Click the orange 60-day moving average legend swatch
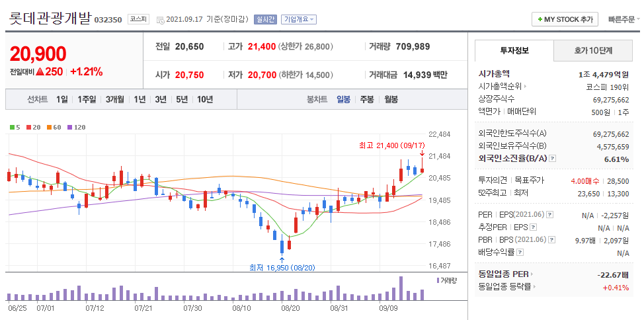 (50, 128)
